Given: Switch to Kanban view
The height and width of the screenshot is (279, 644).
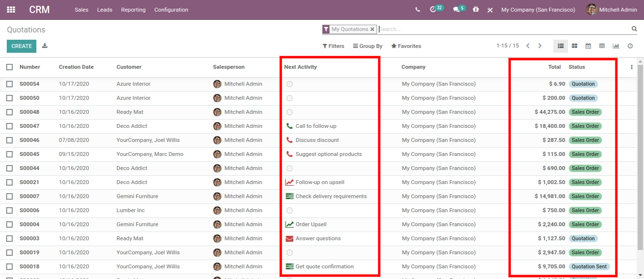Looking at the screenshot, I should (x=574, y=46).
